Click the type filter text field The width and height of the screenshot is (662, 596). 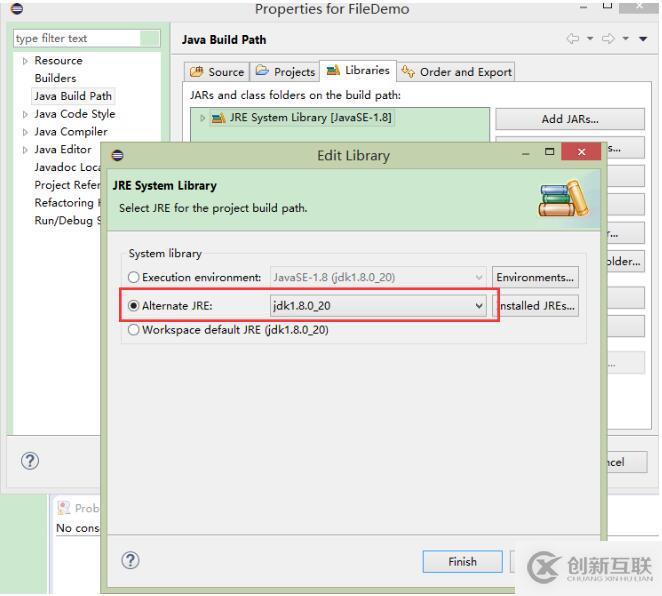(x=87, y=38)
